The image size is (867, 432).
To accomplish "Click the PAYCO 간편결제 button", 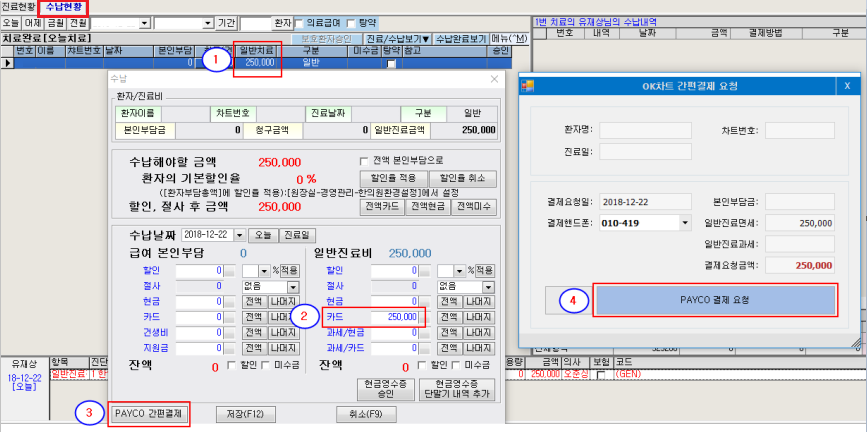I will pos(151,413).
